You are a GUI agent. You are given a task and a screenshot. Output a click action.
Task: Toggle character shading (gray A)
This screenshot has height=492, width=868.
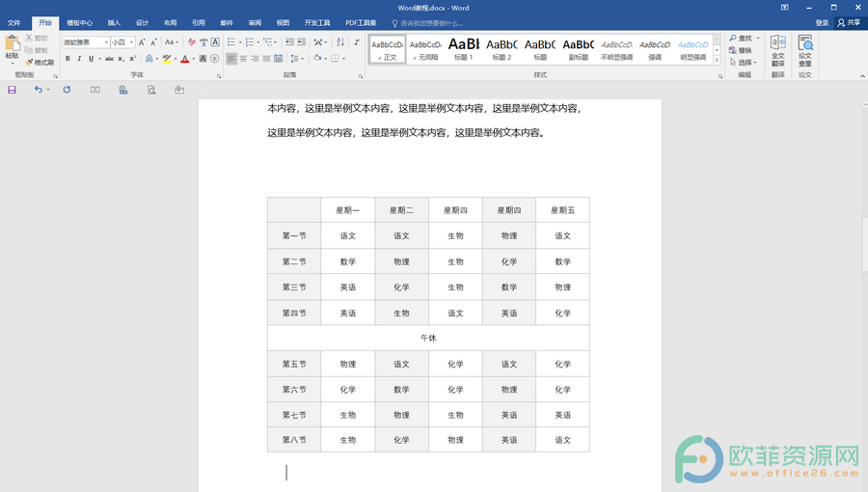(203, 58)
